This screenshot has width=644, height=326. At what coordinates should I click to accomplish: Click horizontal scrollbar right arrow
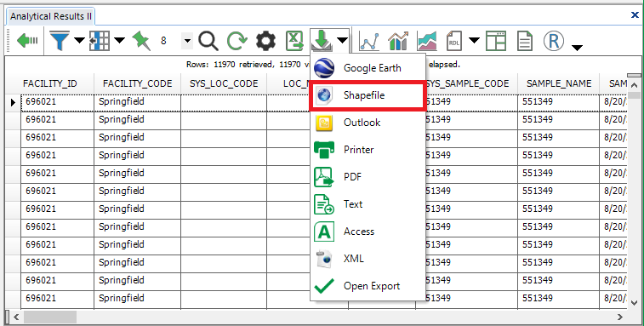(x=620, y=317)
